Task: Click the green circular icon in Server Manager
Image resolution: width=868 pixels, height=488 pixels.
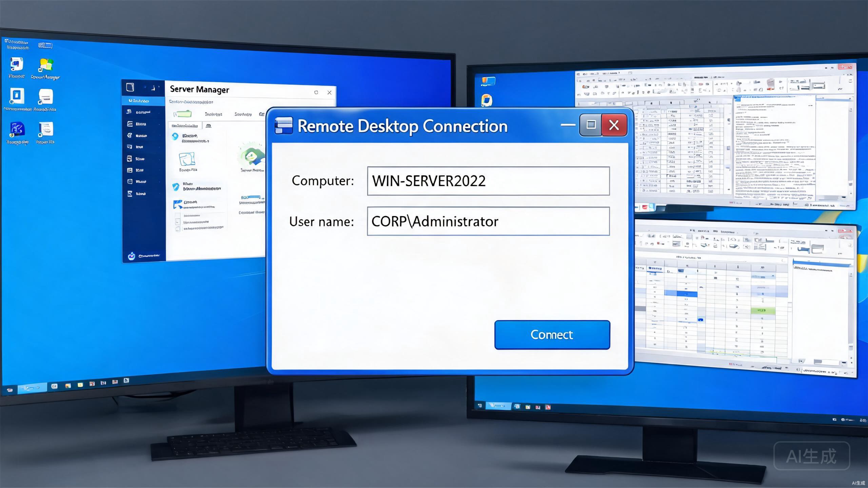Action: click(252, 156)
